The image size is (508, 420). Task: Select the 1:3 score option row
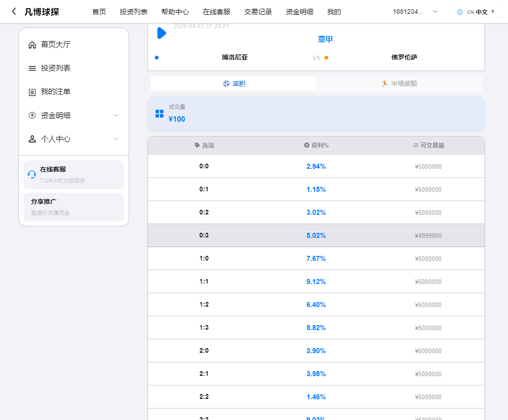316,327
